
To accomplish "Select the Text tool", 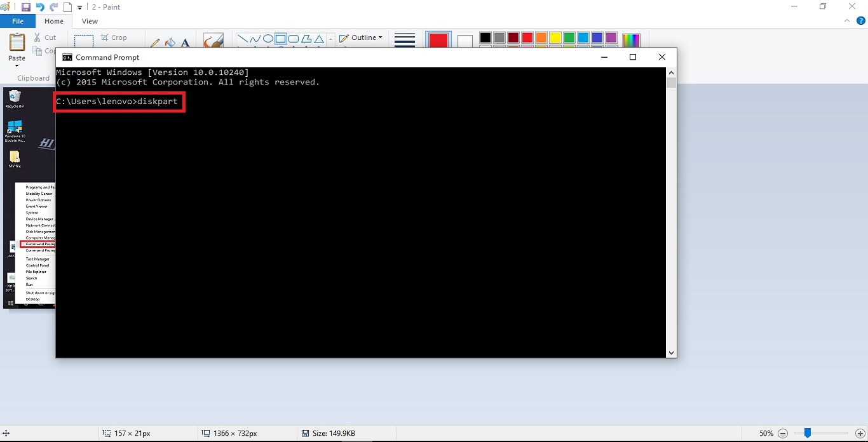I will (x=186, y=43).
